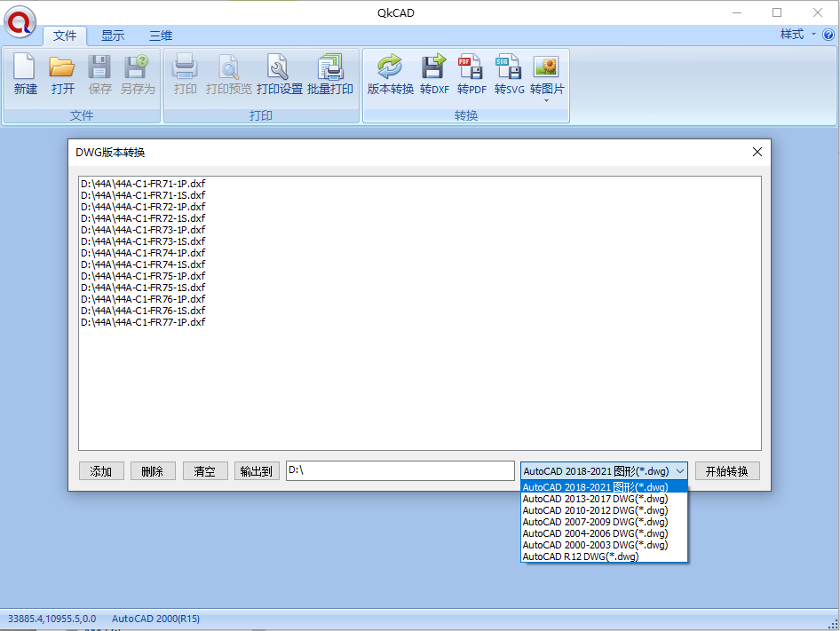Select file 44A-C1-FR73-1S.dxf in list

pyautogui.click(x=143, y=241)
